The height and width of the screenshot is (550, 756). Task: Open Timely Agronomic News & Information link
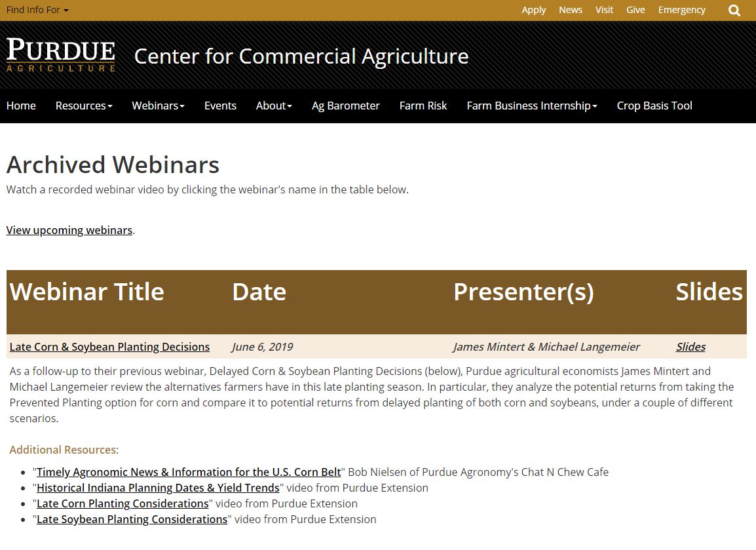[x=189, y=472]
